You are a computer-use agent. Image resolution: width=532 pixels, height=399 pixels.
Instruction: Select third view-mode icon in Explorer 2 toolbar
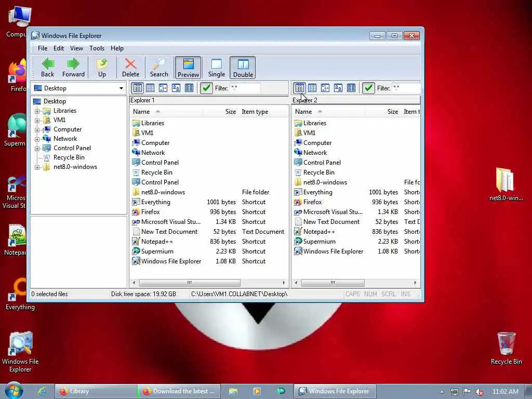[x=325, y=88]
